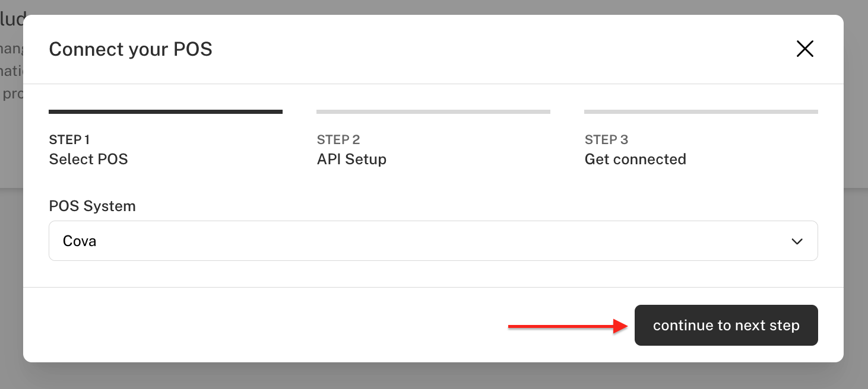Click the dark Step 1 progress bar
The image size is (868, 389).
pos(166,111)
